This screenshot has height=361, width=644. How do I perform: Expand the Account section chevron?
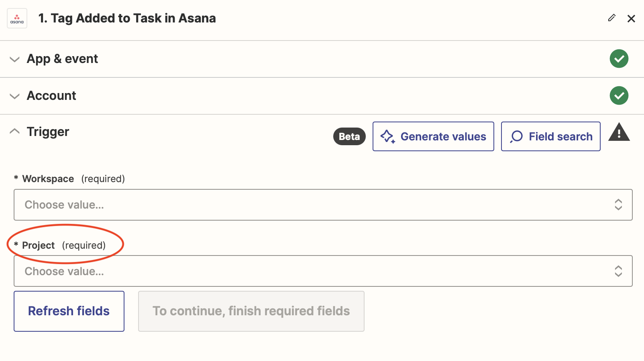click(14, 96)
